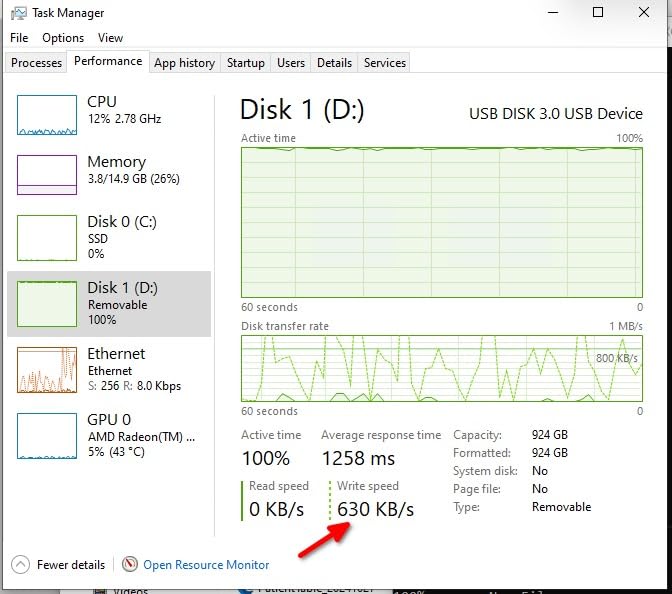Click the Task Manager app icon in title bar
Screen dimensions: 672x594
(18, 13)
